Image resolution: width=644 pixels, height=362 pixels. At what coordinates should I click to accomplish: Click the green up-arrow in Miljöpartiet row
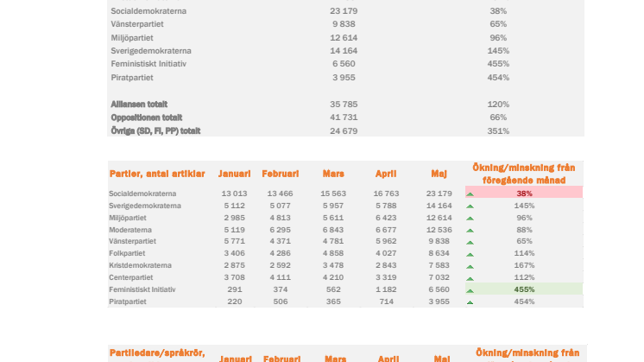[x=470, y=219]
